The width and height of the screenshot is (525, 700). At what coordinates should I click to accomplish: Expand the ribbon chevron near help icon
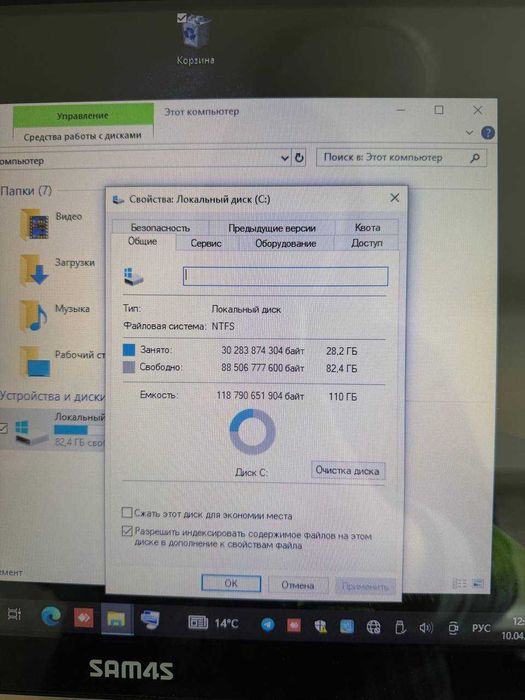(x=469, y=133)
